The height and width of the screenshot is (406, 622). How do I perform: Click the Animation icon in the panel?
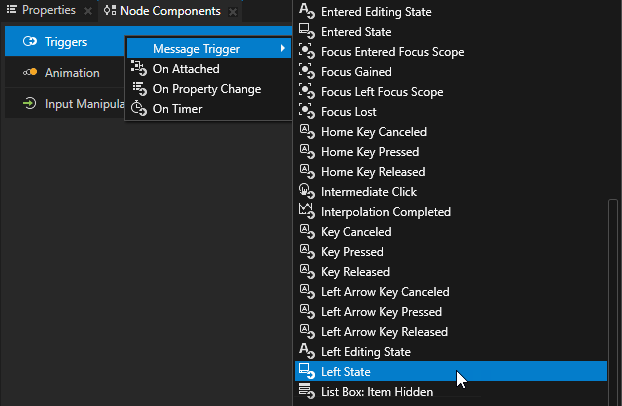[x=30, y=73]
